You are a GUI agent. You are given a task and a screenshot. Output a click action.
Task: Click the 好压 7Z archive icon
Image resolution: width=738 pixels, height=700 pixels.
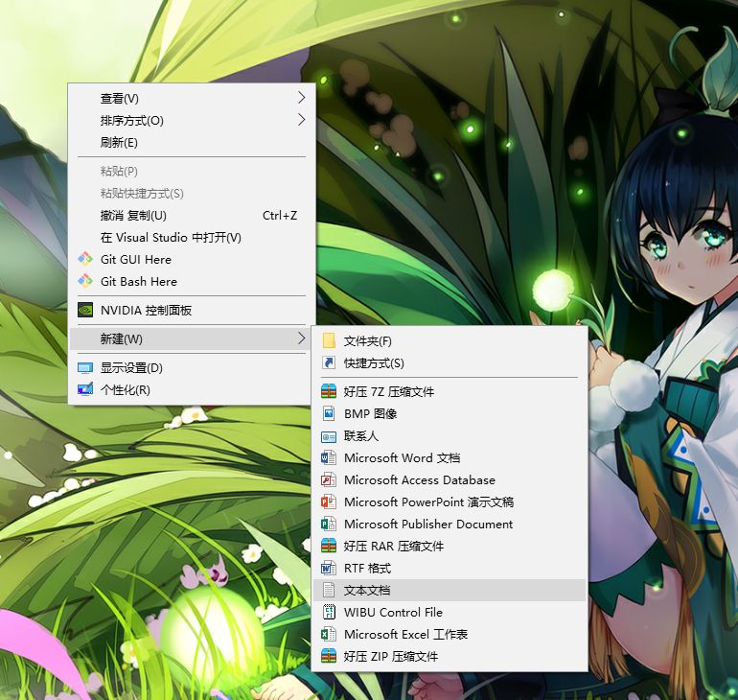[329, 391]
